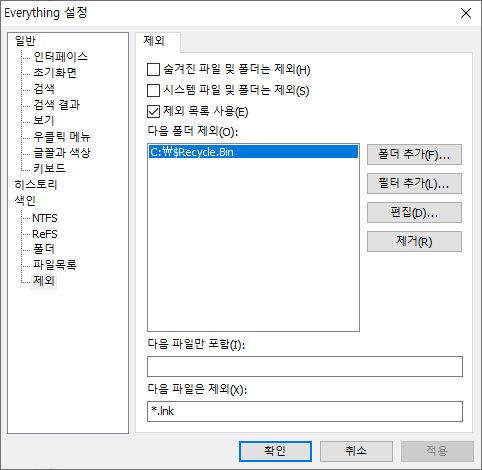This screenshot has width=482, height=470.
Task: Open ReFS indexing settings
Action: pyautogui.click(x=45, y=234)
